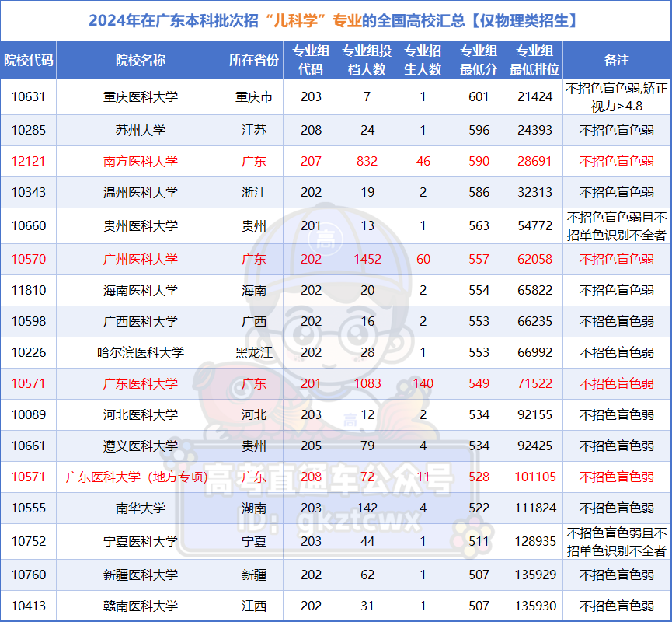Select the 所在省份 column header

[x=254, y=61]
